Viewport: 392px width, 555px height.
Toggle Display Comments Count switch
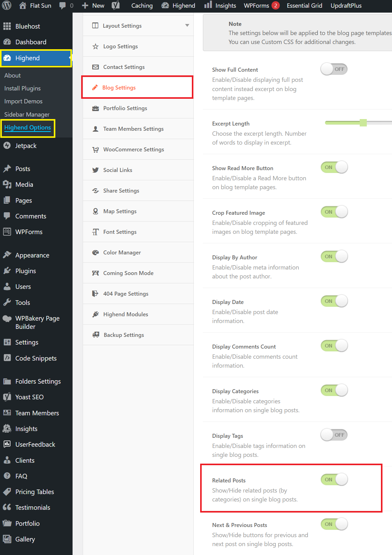[334, 346]
